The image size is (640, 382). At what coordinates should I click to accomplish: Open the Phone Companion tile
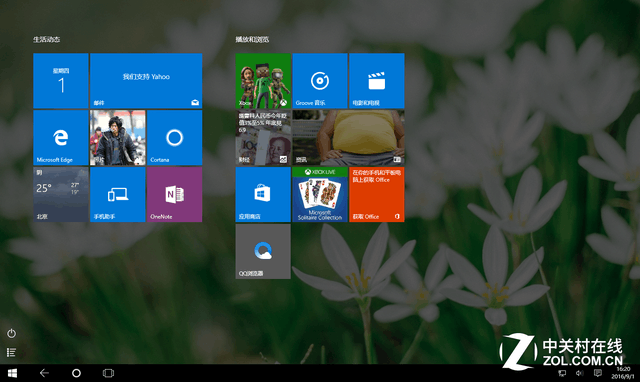pos(118,194)
